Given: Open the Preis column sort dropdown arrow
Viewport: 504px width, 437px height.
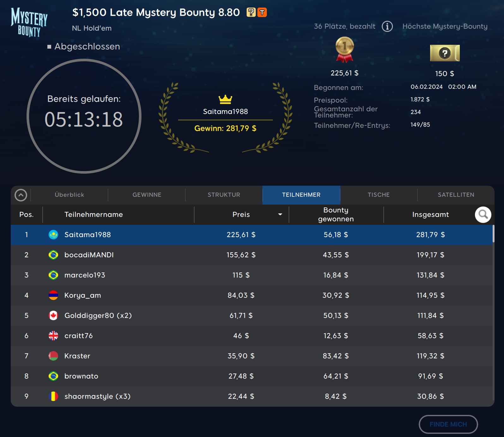Looking at the screenshot, I should (280, 215).
